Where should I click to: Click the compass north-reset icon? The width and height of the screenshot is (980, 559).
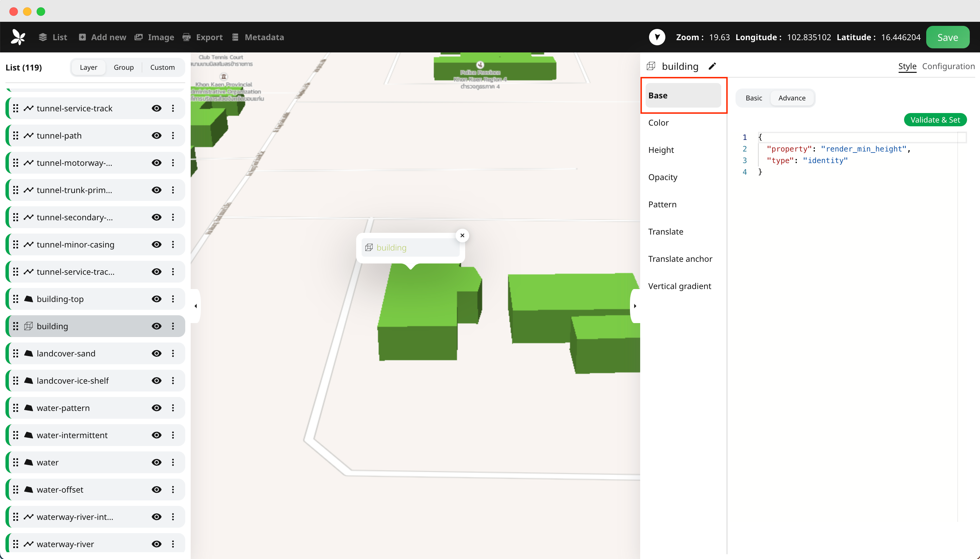tap(657, 37)
